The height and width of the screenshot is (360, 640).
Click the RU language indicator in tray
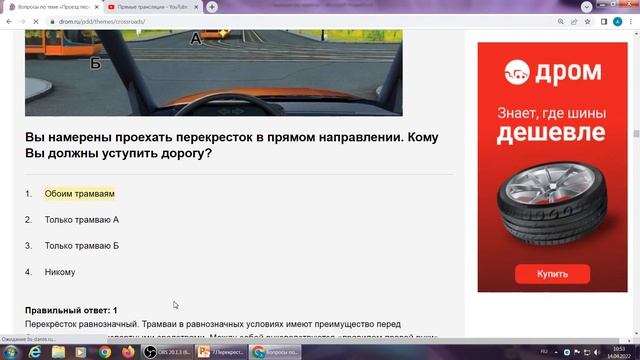[x=544, y=352]
